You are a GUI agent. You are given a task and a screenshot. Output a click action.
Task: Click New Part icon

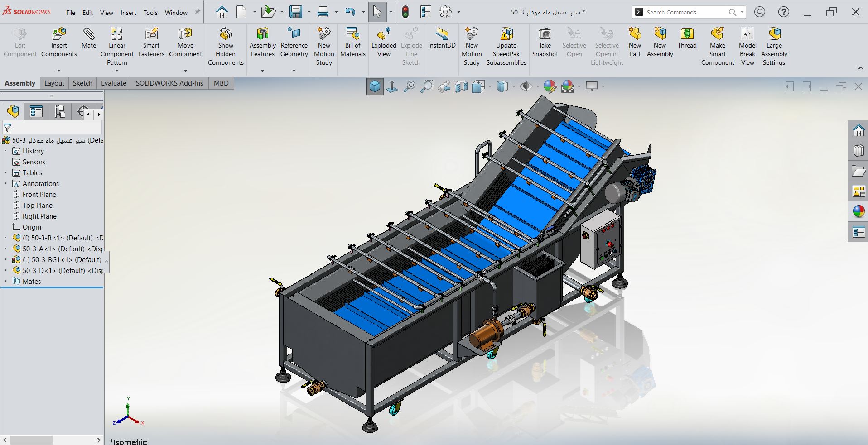tap(635, 34)
